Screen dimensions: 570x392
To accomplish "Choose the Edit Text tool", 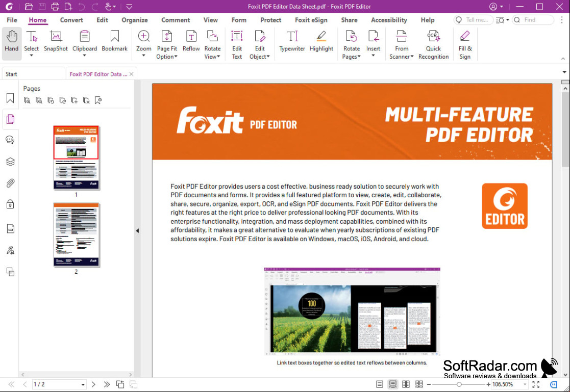I will click(x=237, y=45).
